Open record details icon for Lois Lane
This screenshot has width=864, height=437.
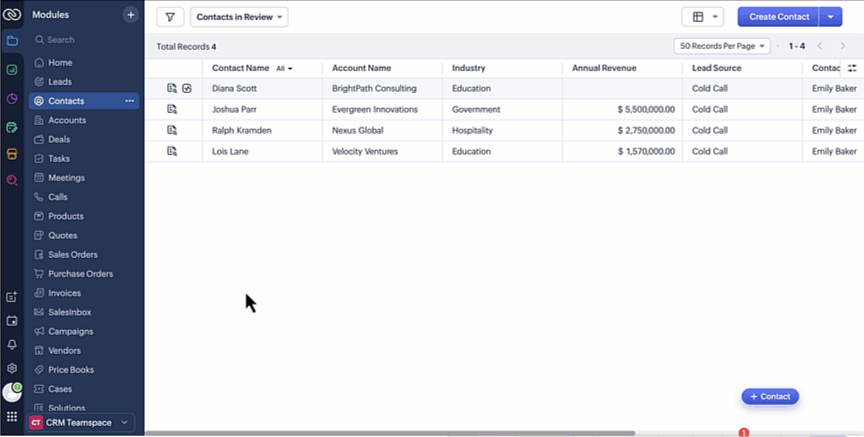click(x=172, y=151)
